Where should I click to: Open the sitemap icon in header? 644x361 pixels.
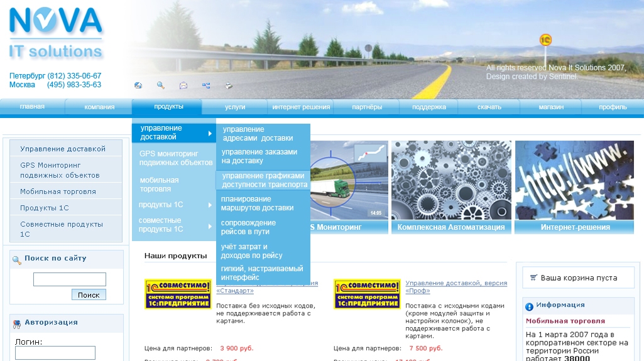point(206,85)
